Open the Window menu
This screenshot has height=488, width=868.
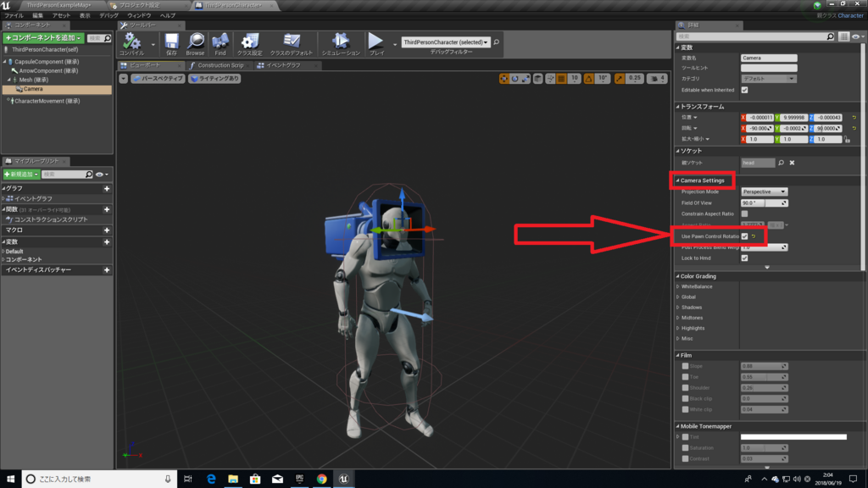coord(139,15)
